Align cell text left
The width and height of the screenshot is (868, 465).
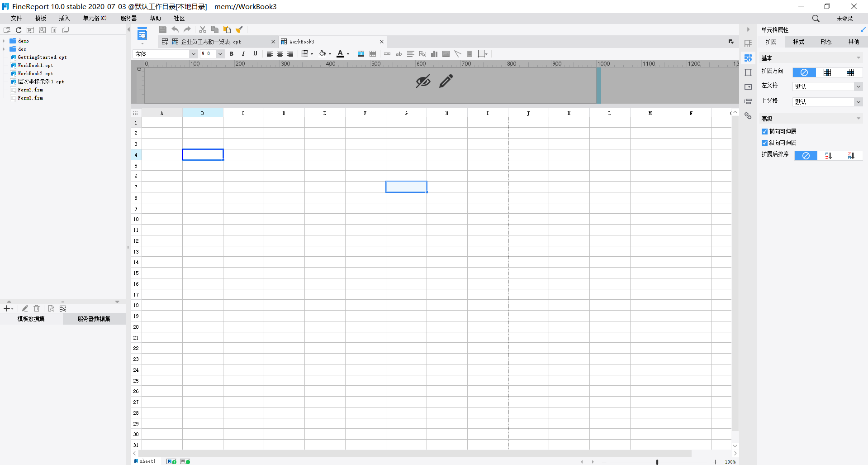tap(270, 54)
